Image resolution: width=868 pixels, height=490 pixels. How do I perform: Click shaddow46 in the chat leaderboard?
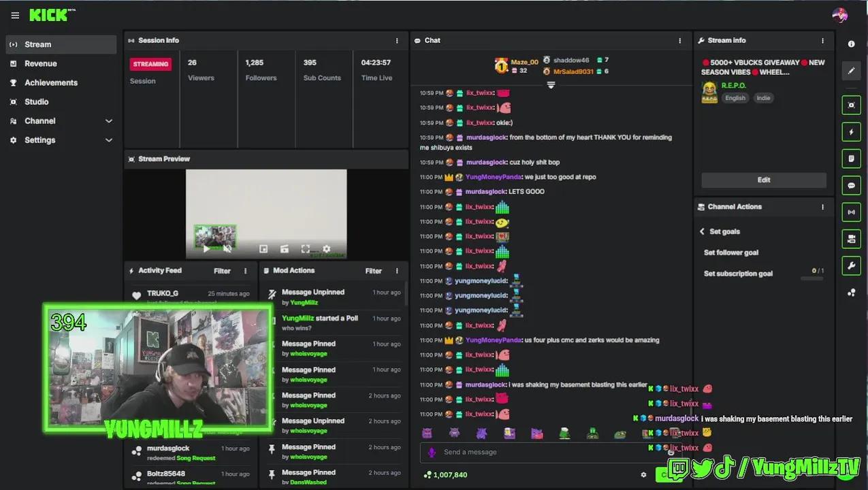click(570, 61)
